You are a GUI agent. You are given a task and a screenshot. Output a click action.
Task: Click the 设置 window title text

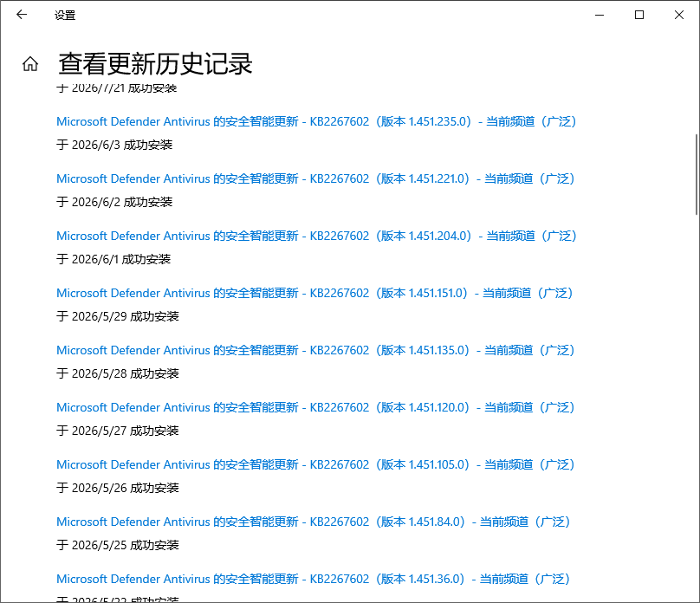tap(65, 16)
